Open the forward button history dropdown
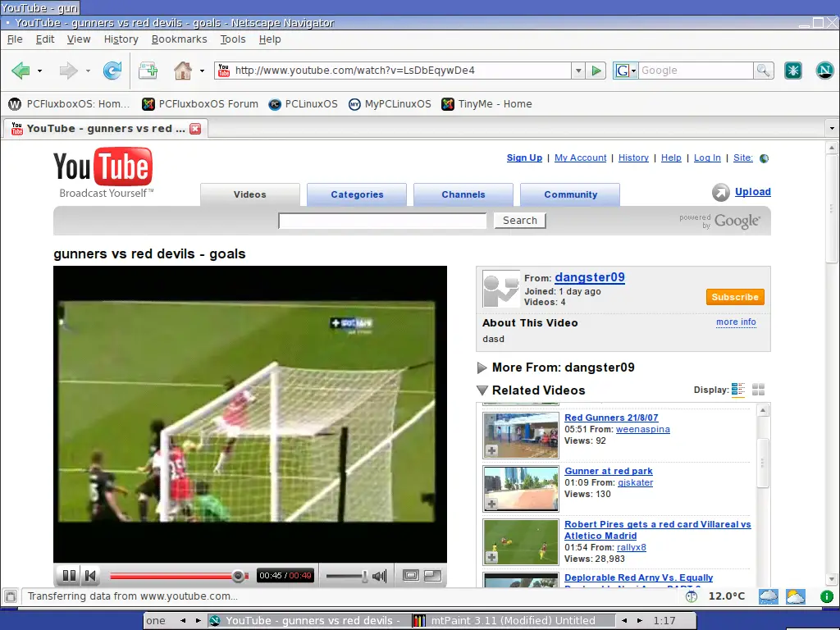The height and width of the screenshot is (630, 840). pyautogui.click(x=88, y=71)
